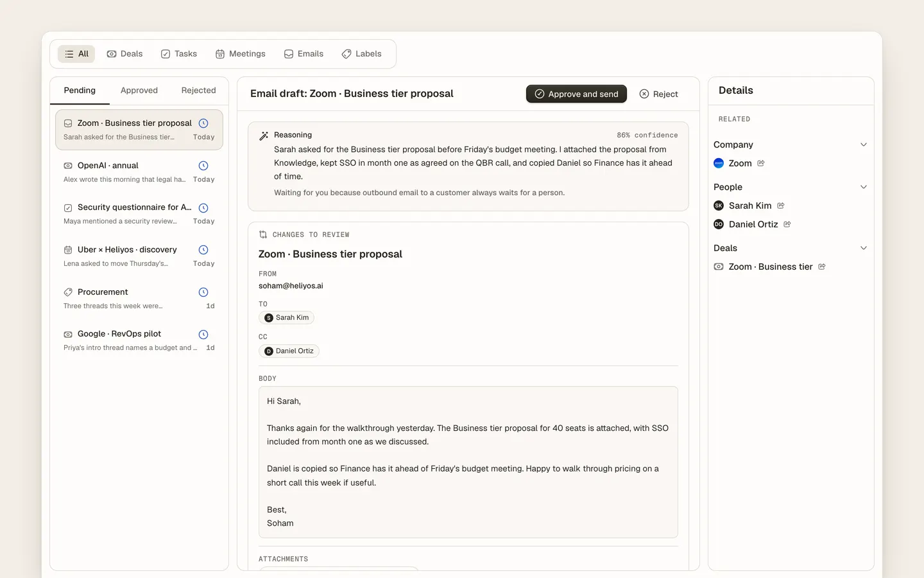
Task: Open the Google · RevOps pilot item
Action: coord(139,340)
